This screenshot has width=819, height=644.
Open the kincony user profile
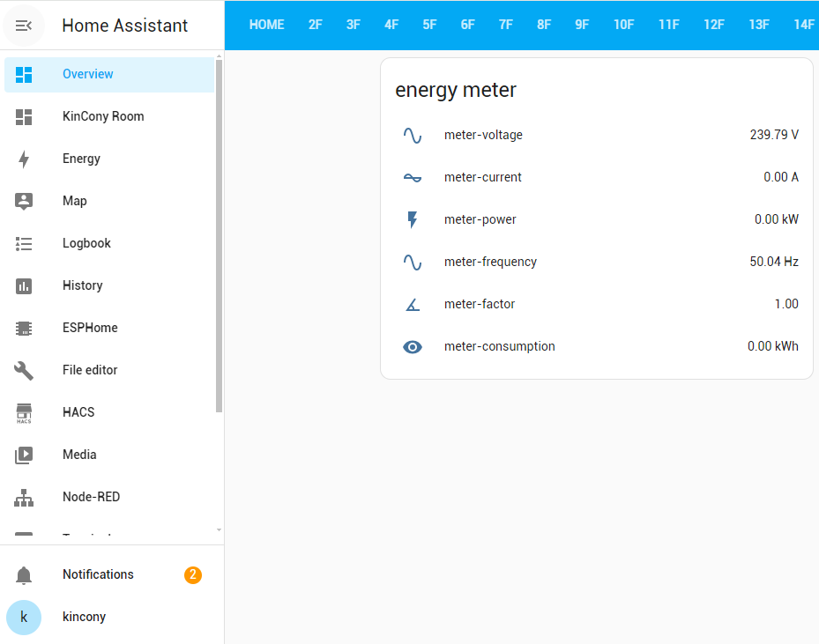click(x=84, y=617)
